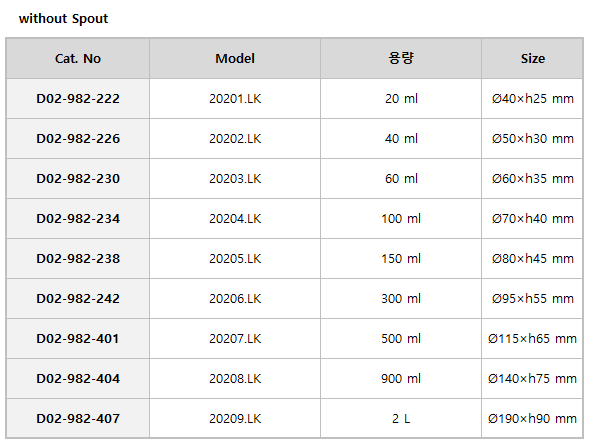589x445 pixels.
Task: Select catalog number D02-982-407
Action: pos(78,418)
